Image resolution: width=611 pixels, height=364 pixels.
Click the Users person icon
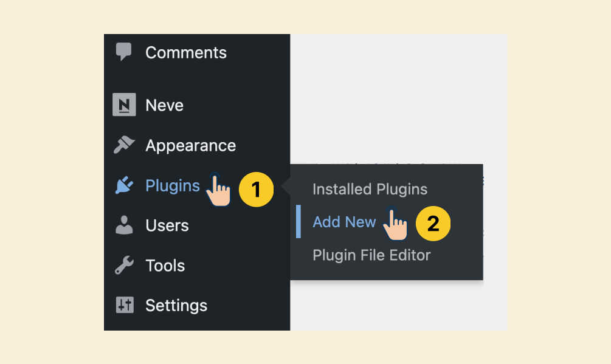[124, 225]
